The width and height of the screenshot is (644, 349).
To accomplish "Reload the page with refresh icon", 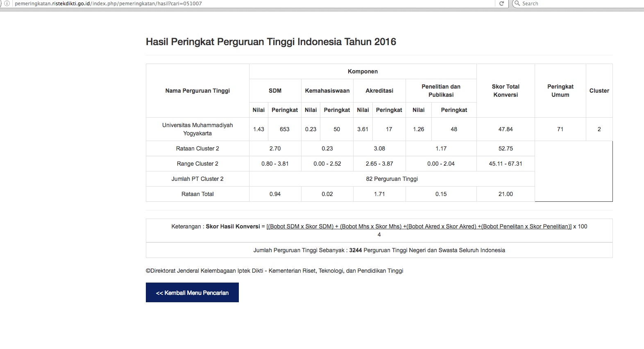I will coord(501,3).
